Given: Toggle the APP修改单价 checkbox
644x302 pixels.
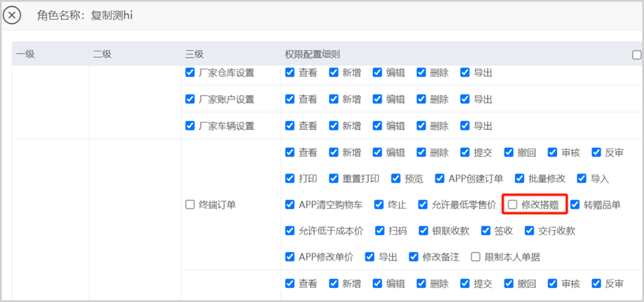Looking at the screenshot, I should [290, 257].
